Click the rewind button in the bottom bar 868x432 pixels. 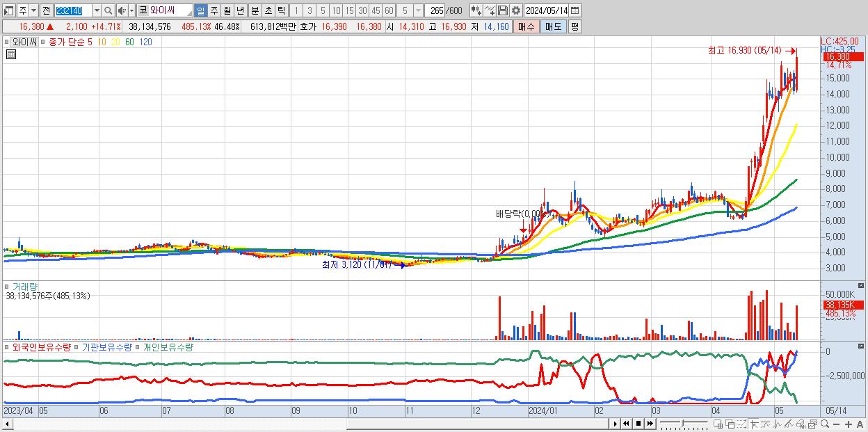coord(626,424)
